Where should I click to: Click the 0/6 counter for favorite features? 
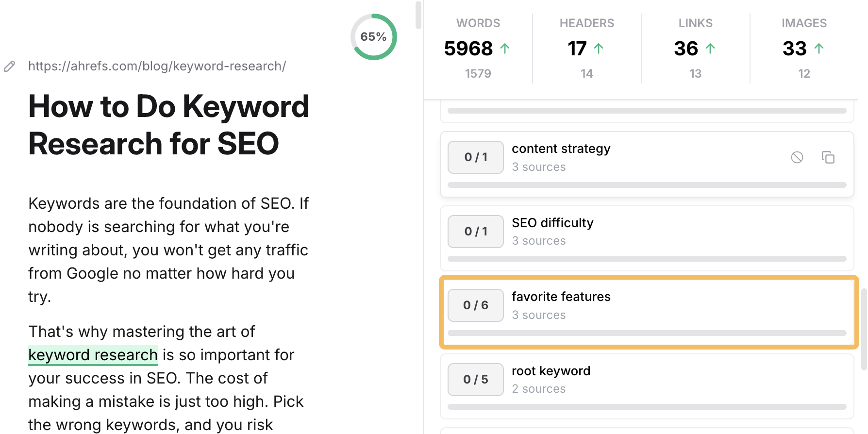pos(475,305)
